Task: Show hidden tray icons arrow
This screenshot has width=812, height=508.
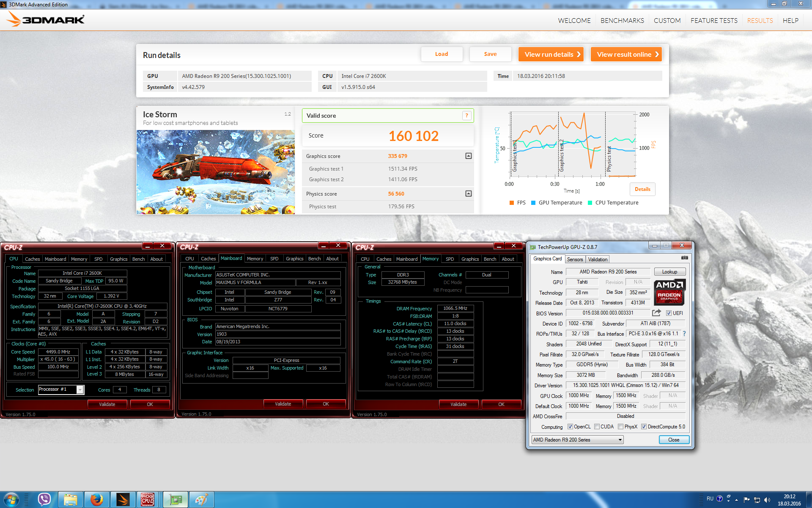Action: 736,500
